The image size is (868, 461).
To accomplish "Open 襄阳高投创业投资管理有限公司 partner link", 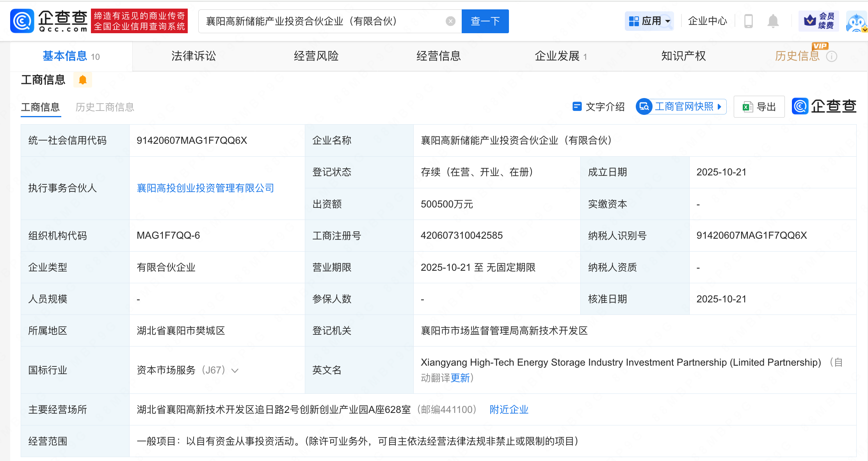I will (x=205, y=188).
